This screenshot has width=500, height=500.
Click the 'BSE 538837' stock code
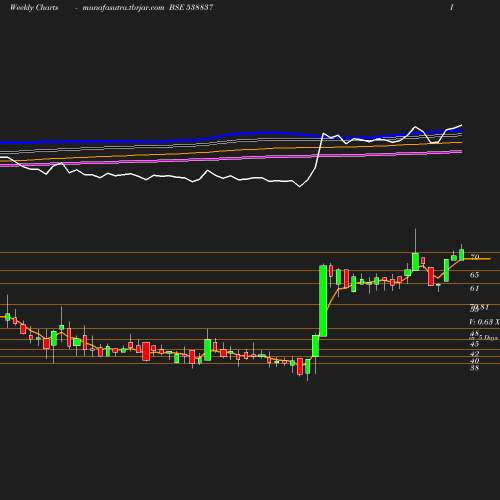(x=191, y=7)
